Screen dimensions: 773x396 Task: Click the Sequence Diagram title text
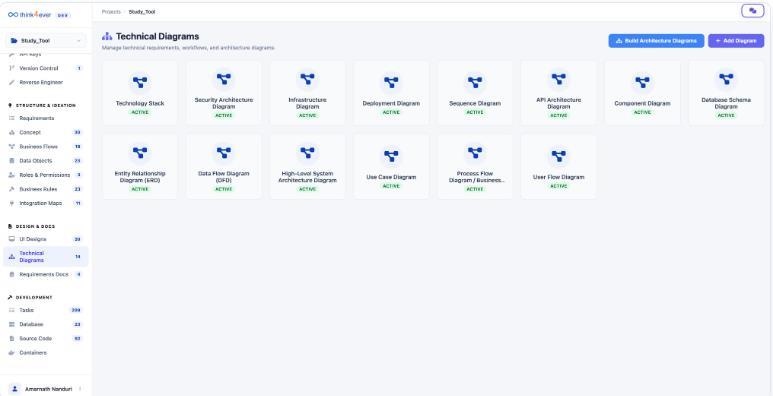(x=475, y=104)
